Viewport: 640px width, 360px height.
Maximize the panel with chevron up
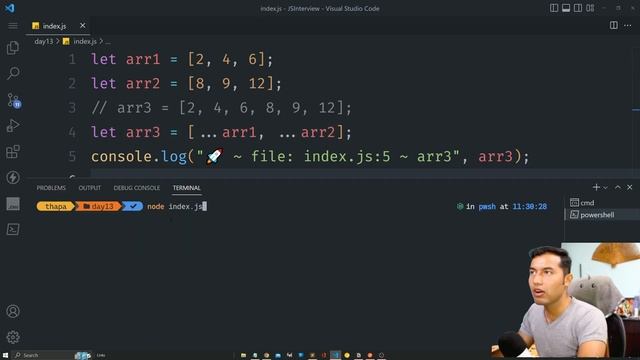pyautogui.click(x=618, y=187)
